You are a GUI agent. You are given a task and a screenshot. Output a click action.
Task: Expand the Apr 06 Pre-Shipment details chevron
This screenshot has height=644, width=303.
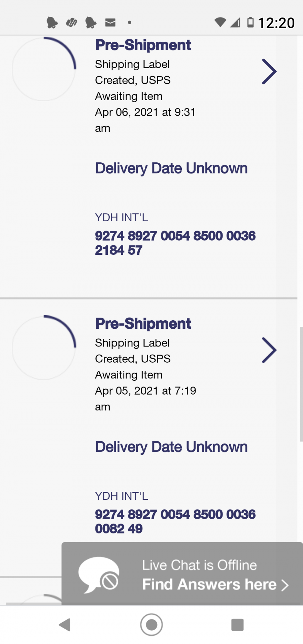269,71
